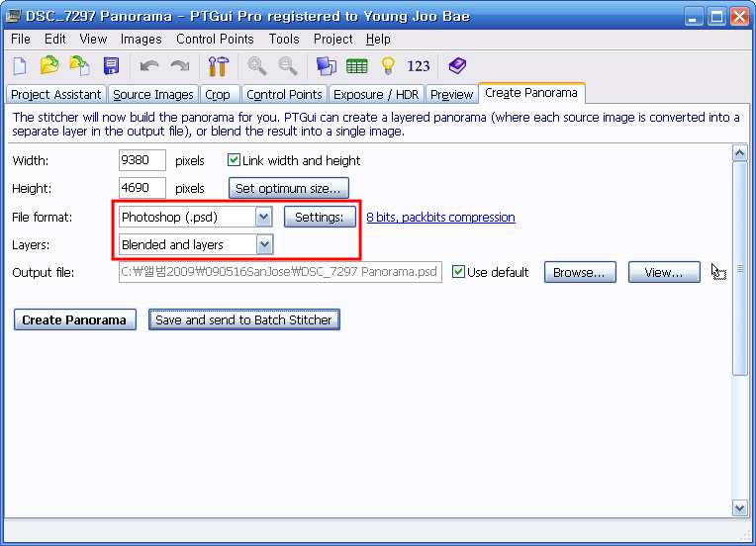Switch to Source Images tab
This screenshot has width=756, height=546.
pos(152,94)
